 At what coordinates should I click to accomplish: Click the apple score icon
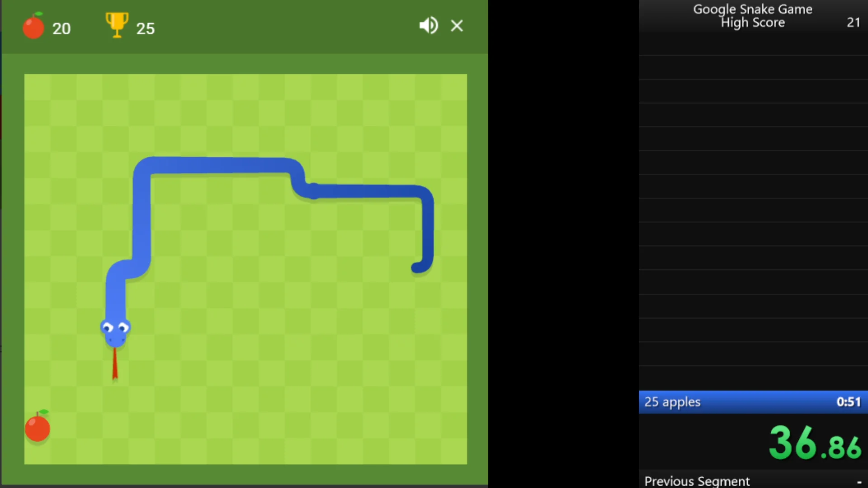(x=33, y=28)
